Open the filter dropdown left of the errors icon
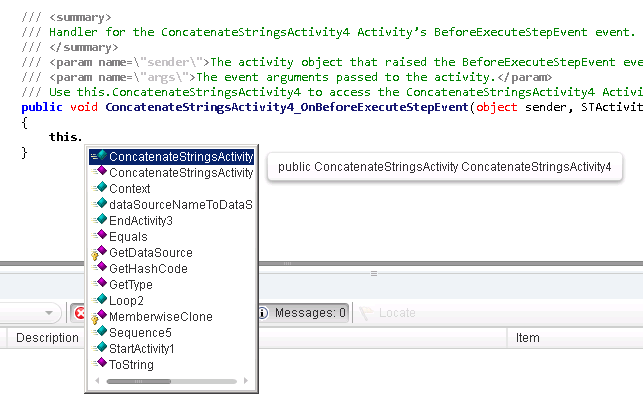643x413 pixels. click(x=50, y=313)
